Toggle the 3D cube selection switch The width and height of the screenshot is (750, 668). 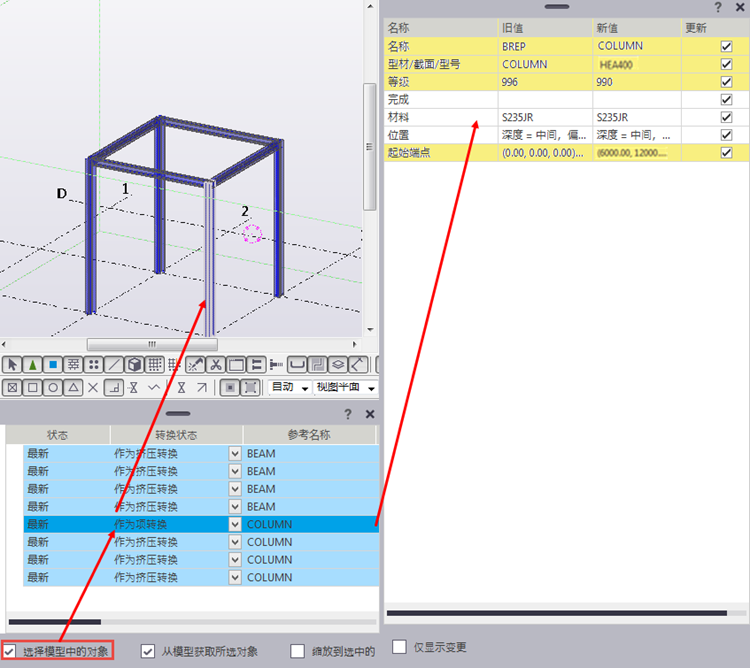134,365
